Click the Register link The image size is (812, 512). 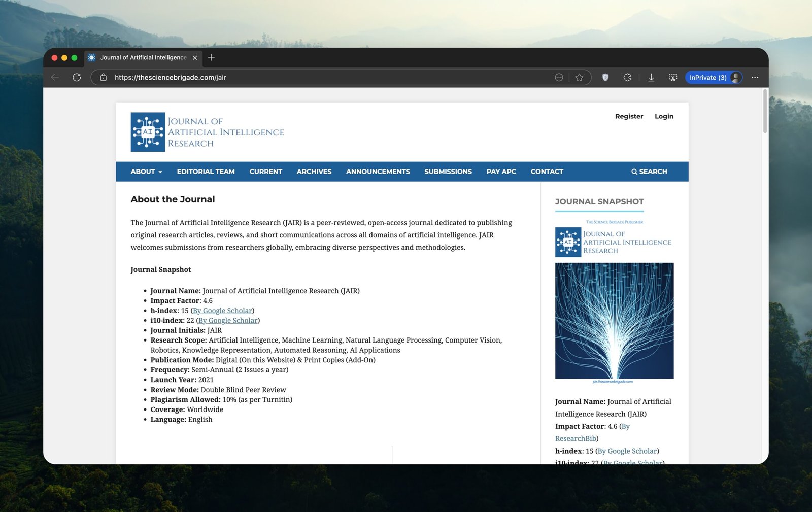(x=629, y=116)
